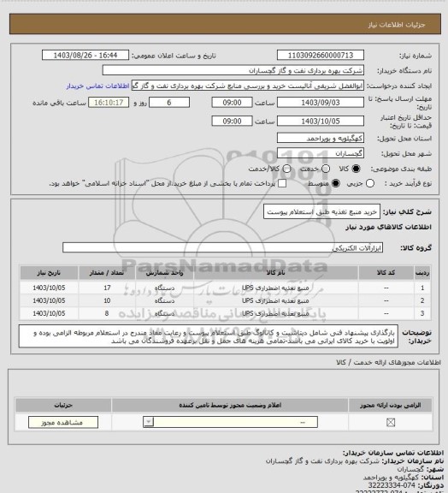Viewport: 448px width, 493px height.
Task: Click the request creator name field
Action: pyautogui.click(x=248, y=86)
